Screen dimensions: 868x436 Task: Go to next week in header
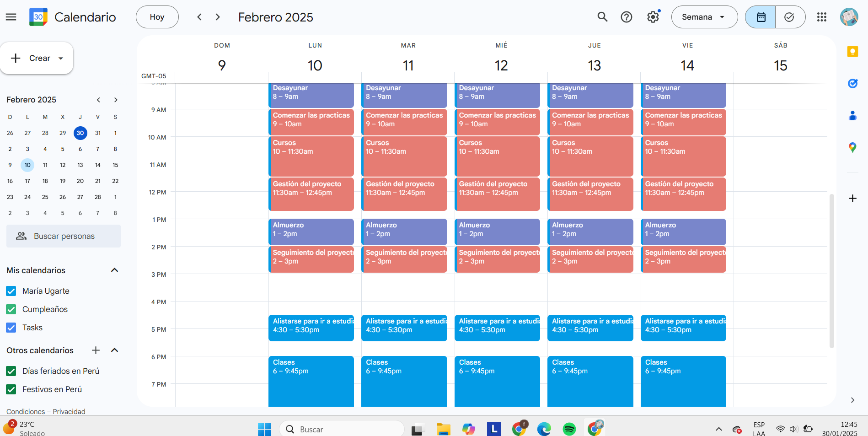pyautogui.click(x=218, y=17)
